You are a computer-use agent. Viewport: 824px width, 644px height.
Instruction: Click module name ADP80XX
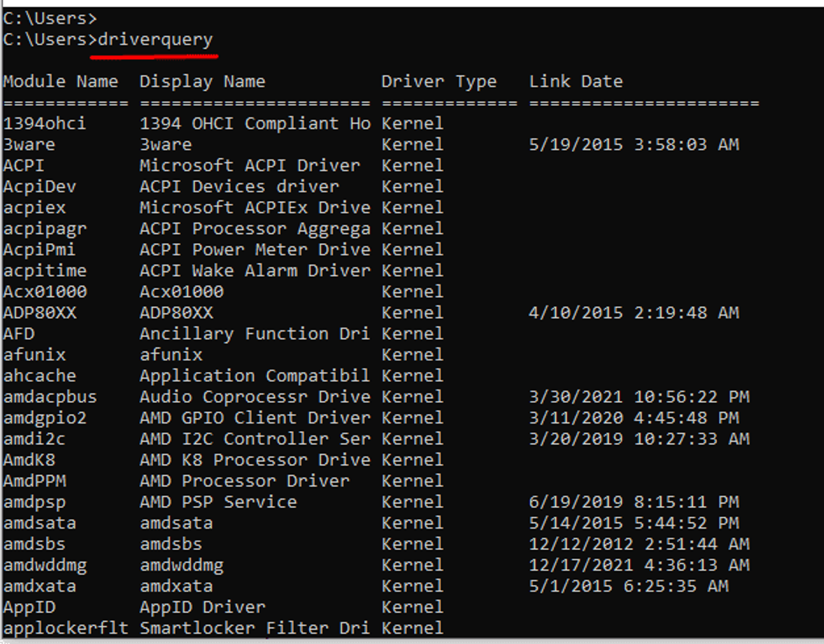(x=40, y=313)
